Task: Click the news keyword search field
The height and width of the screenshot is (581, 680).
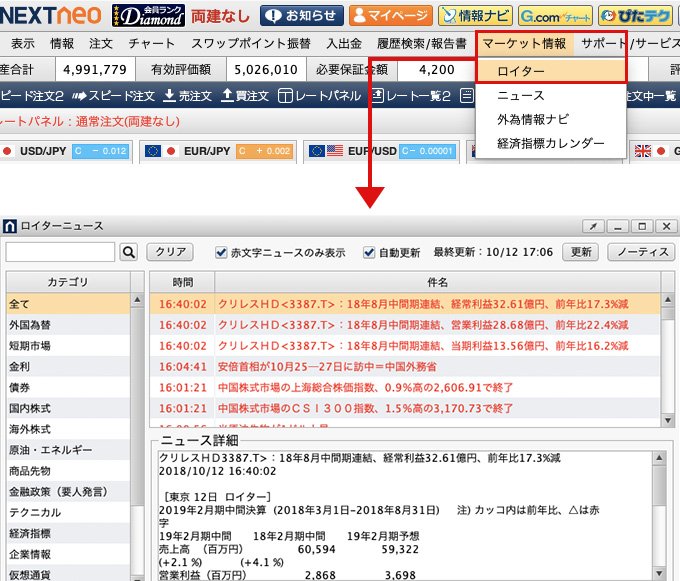Action: (x=60, y=252)
